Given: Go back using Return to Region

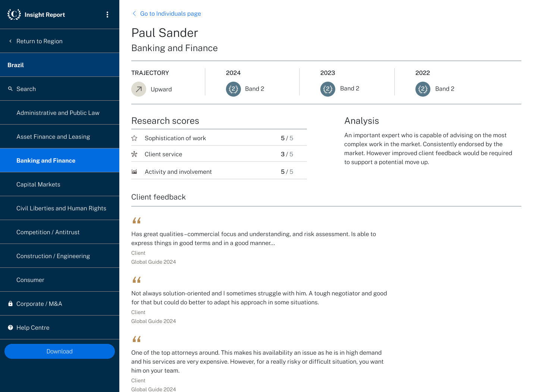Looking at the screenshot, I should pyautogui.click(x=39, y=41).
